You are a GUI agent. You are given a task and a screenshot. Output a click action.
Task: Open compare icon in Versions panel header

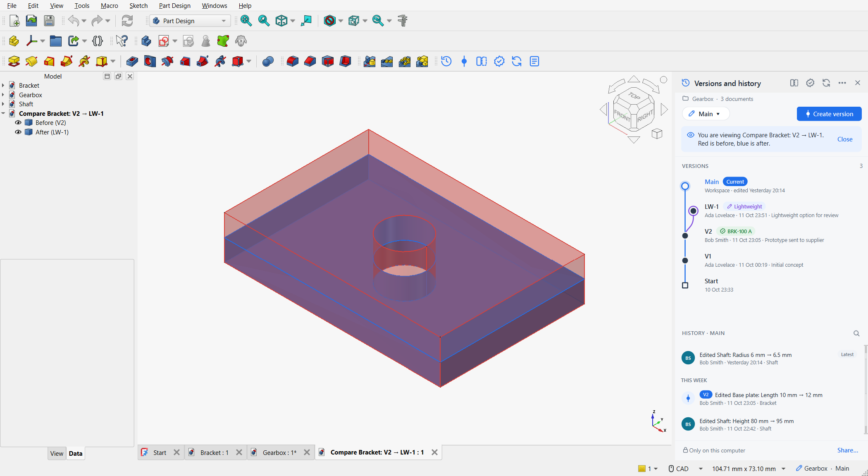pyautogui.click(x=794, y=83)
